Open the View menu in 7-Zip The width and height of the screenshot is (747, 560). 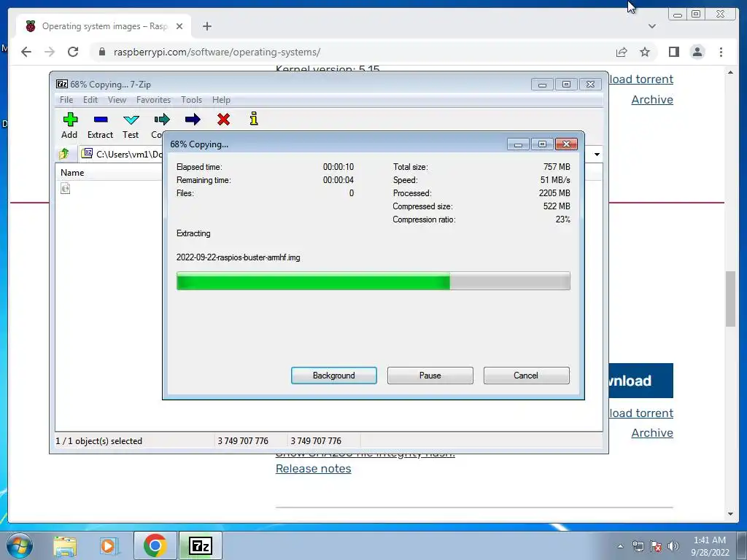click(x=117, y=99)
